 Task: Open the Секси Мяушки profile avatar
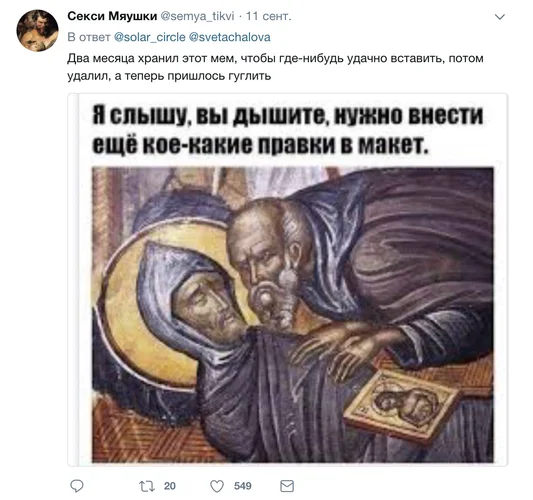click(37, 31)
